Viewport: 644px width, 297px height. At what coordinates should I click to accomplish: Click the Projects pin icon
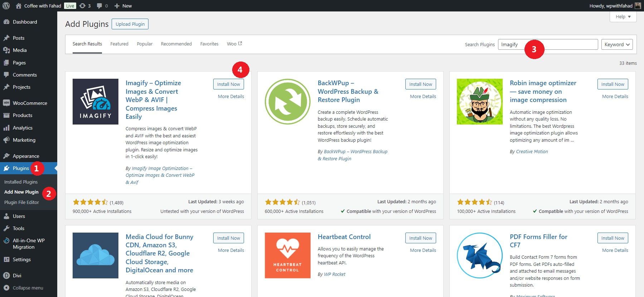[6, 87]
